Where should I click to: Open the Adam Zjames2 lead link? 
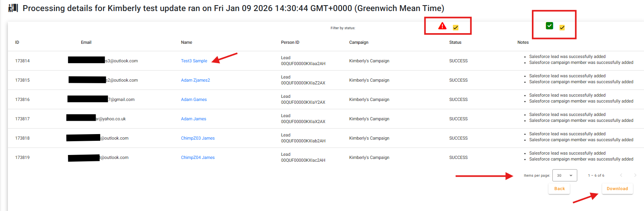195,80
